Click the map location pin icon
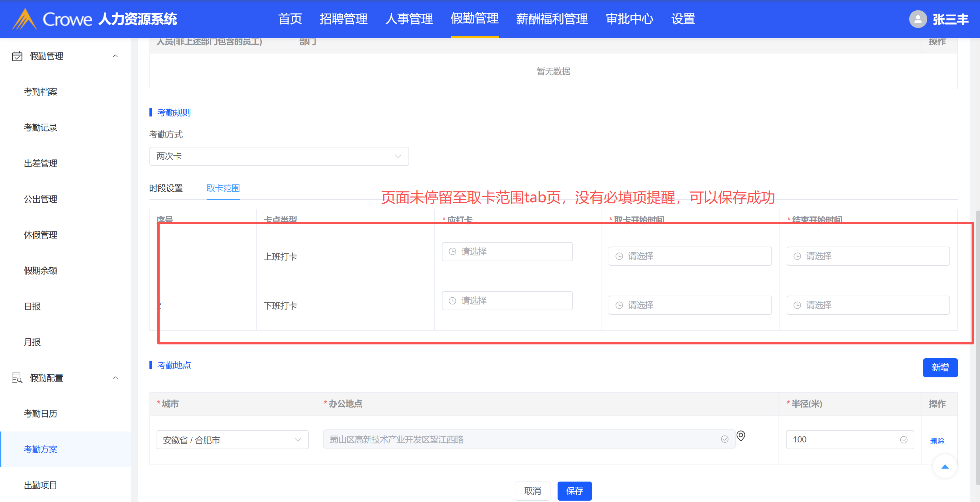Image resolution: width=980 pixels, height=502 pixels. coord(740,435)
